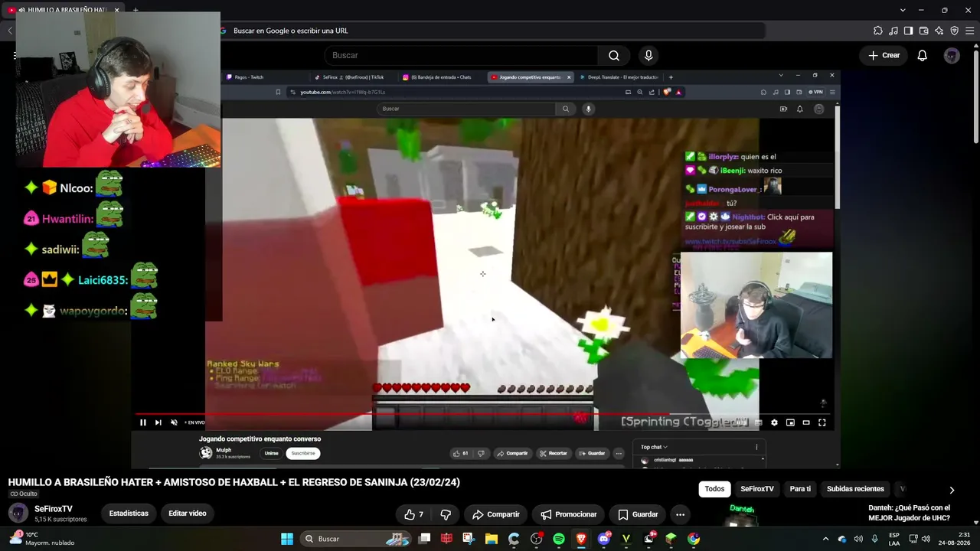Enter fullscreen on the video player
The width and height of the screenshot is (980, 551).
click(x=822, y=422)
